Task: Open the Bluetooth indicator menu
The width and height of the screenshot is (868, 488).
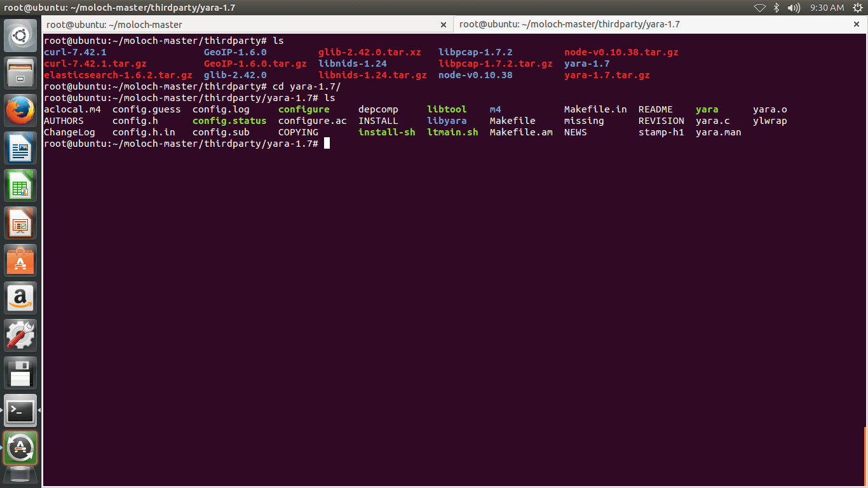Action: click(776, 8)
